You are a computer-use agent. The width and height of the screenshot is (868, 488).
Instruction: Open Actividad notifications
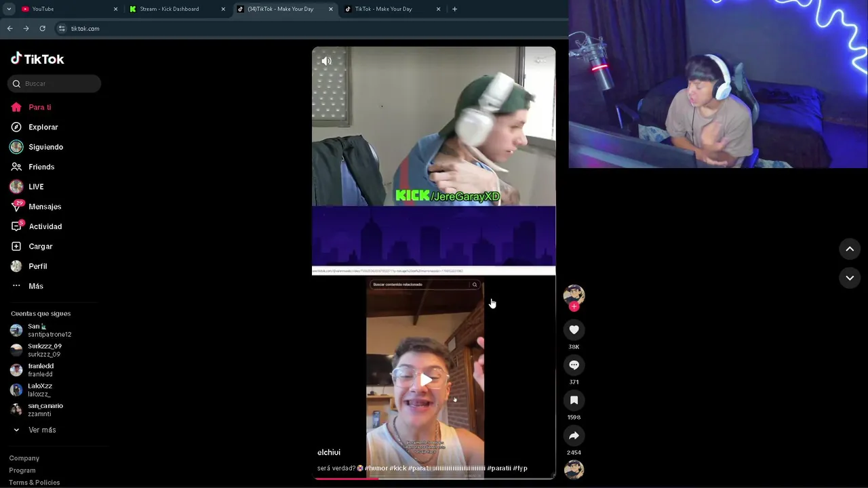[45, 226]
